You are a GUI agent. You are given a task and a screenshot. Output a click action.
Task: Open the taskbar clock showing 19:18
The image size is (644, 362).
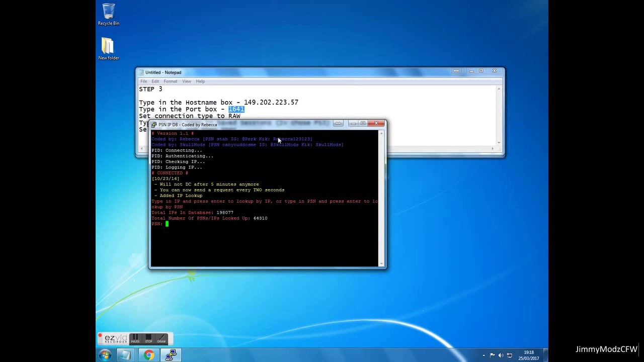click(528, 355)
